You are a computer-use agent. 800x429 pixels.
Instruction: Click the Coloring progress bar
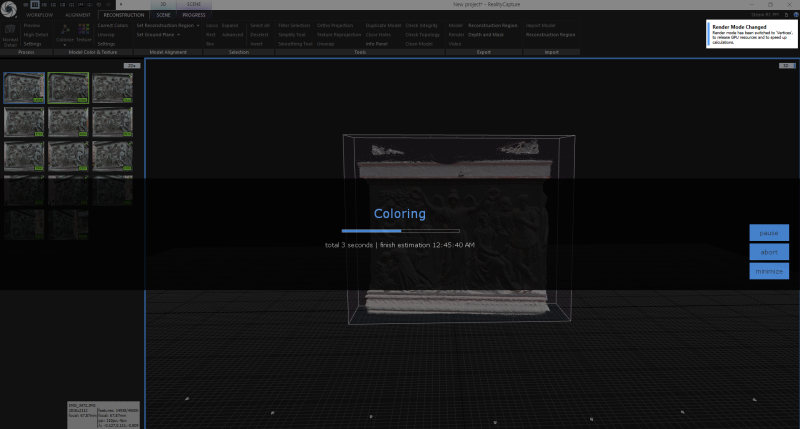401,231
